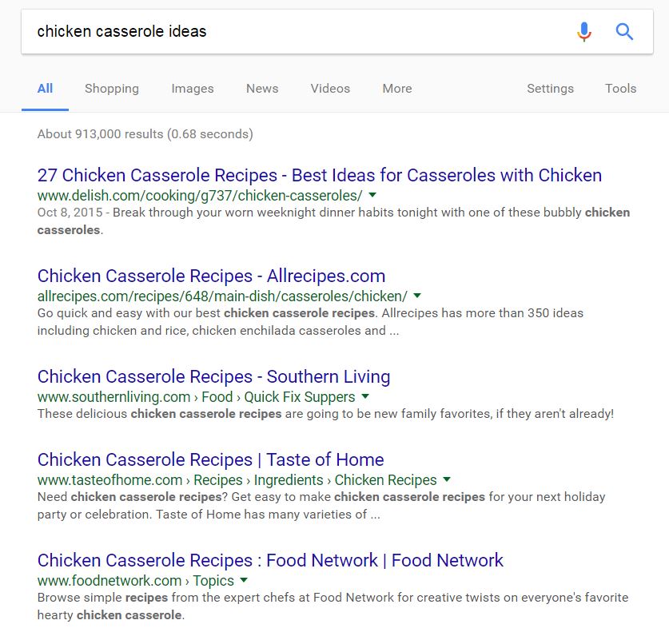
Task: Expand arrow next to foodnetwork.com Topics
Action: 244,580
